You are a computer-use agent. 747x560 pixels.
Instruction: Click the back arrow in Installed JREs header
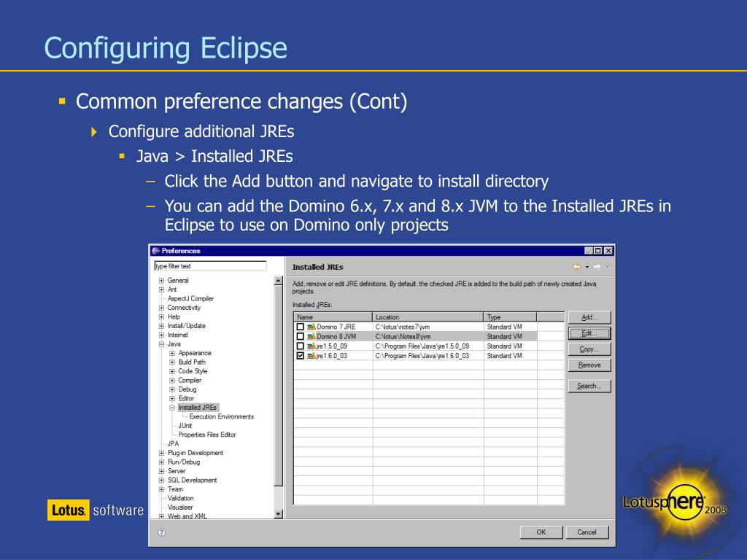576,267
